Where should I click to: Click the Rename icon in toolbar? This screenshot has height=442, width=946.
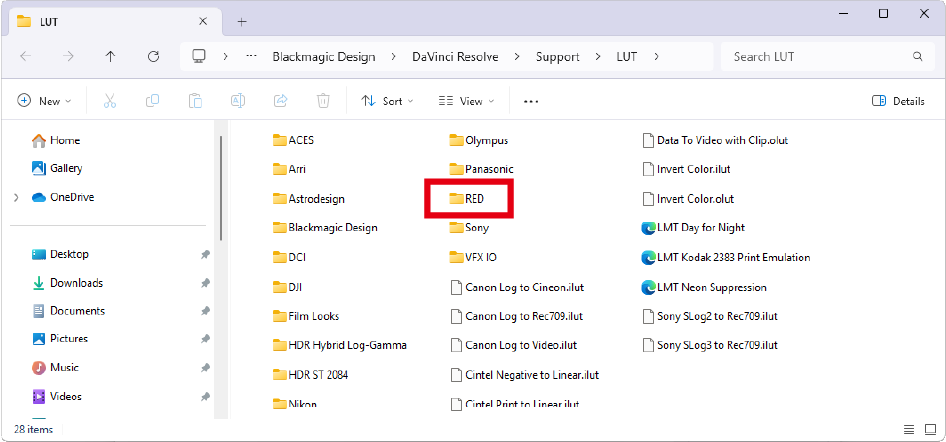238,101
